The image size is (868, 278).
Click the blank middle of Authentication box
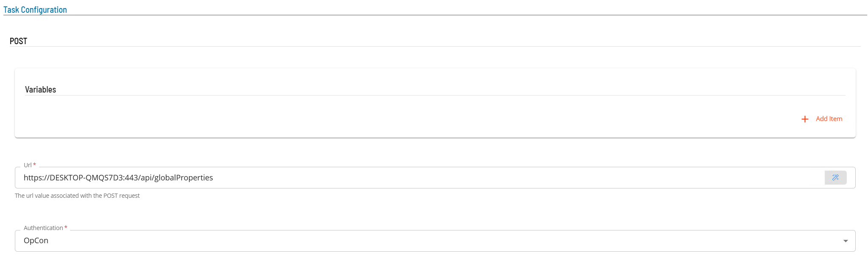pyautogui.click(x=441, y=241)
